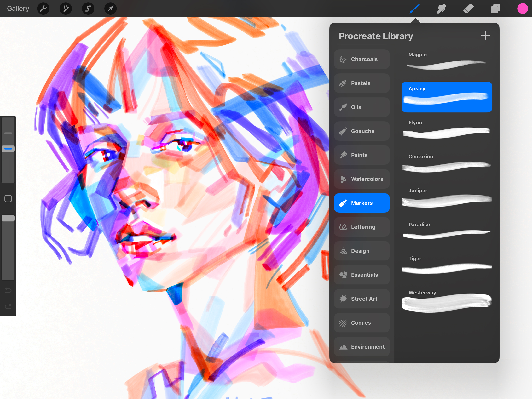532x399 pixels.
Task: Open the Street Art brush set
Action: pyautogui.click(x=362, y=299)
